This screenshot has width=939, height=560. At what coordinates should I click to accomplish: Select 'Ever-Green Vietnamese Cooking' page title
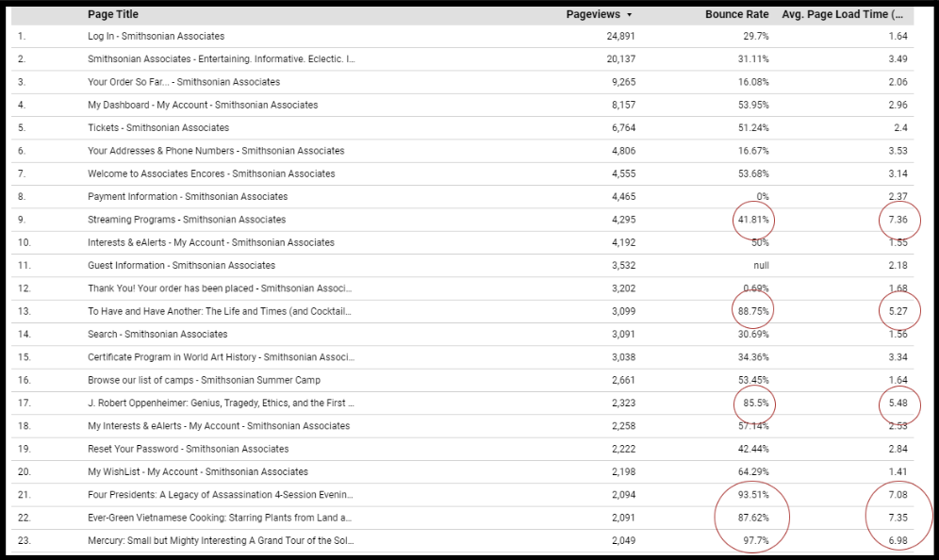tap(219, 518)
